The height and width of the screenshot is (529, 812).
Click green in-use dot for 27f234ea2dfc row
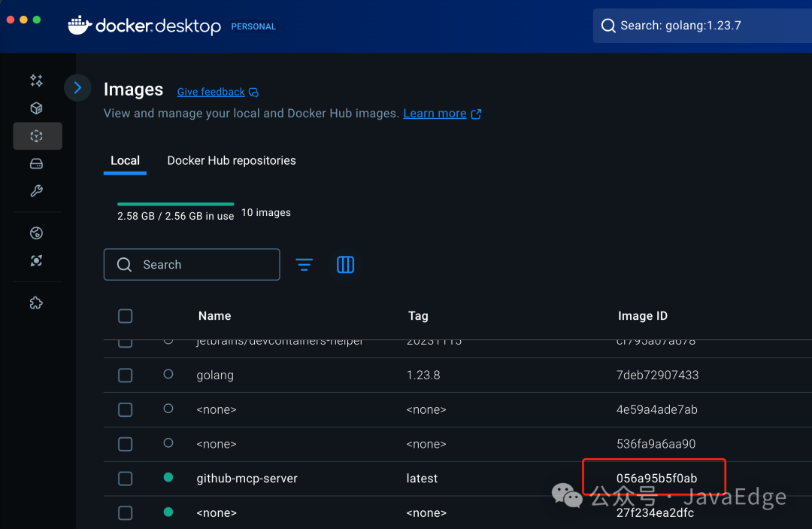point(168,512)
